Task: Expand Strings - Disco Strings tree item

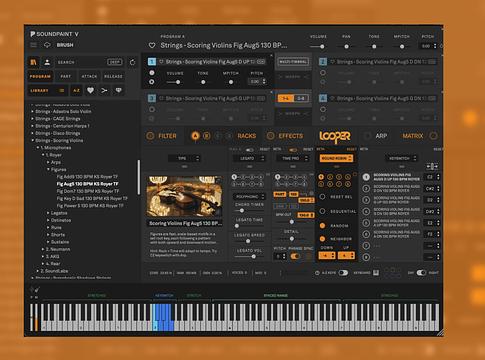Action: (32, 133)
